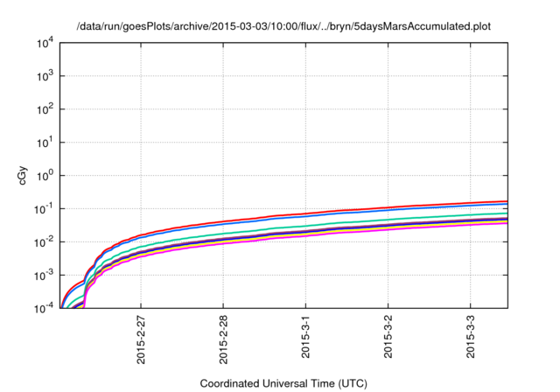Click the red topmost dose curve
The height and width of the screenshot is (392, 560).
coord(305,213)
